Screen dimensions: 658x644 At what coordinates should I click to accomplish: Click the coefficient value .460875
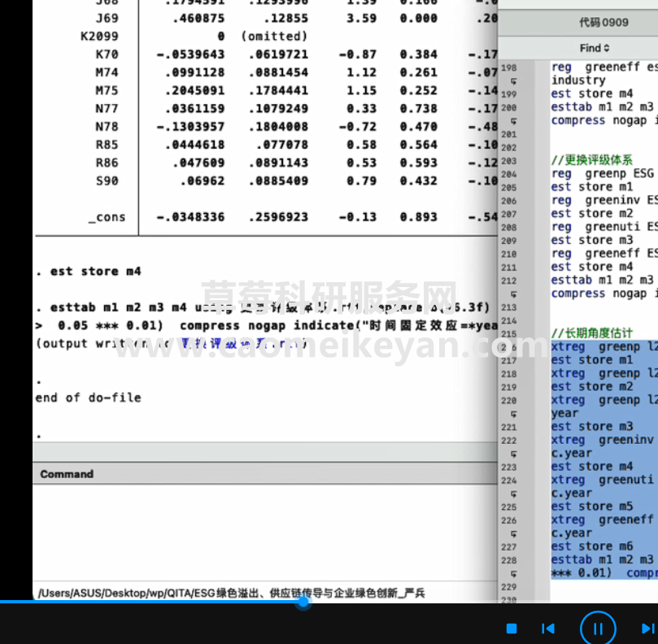pyautogui.click(x=198, y=19)
